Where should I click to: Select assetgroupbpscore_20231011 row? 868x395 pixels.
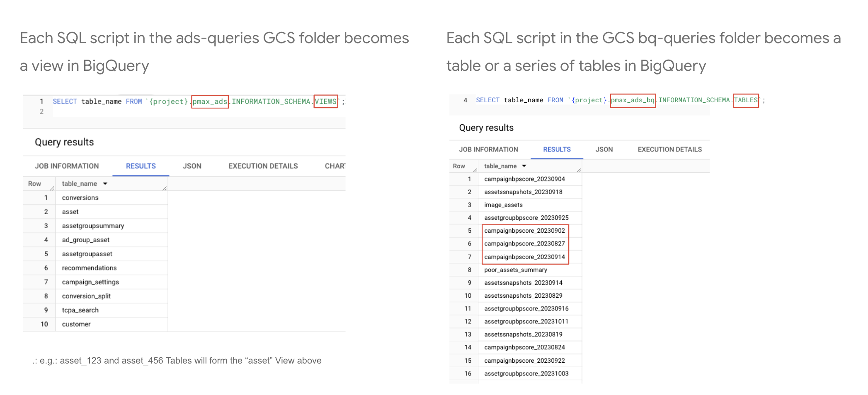pos(516,322)
